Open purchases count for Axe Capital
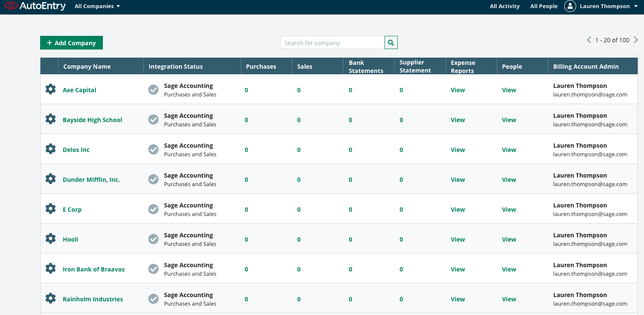The height and width of the screenshot is (315, 644). [x=246, y=90]
